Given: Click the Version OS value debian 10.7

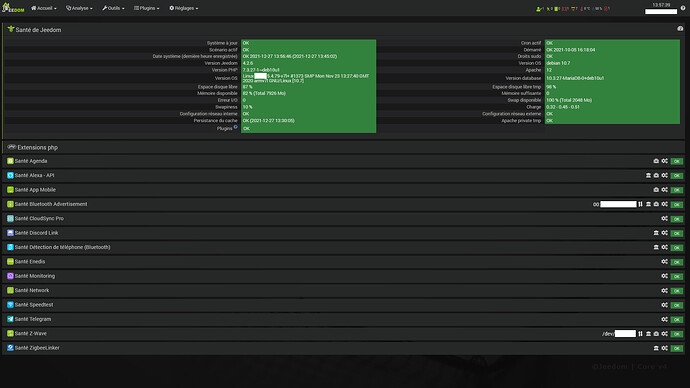Looking at the screenshot, I should [558, 63].
